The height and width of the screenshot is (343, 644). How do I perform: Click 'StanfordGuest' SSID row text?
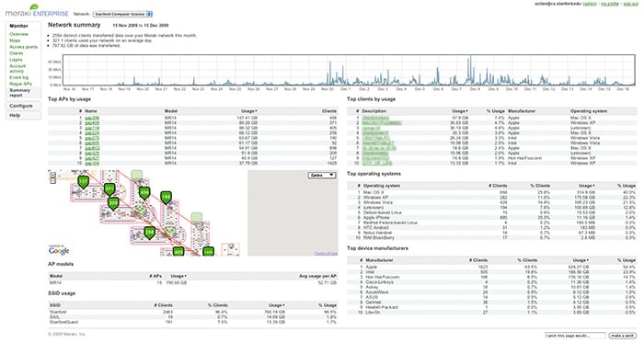pyautogui.click(x=63, y=323)
